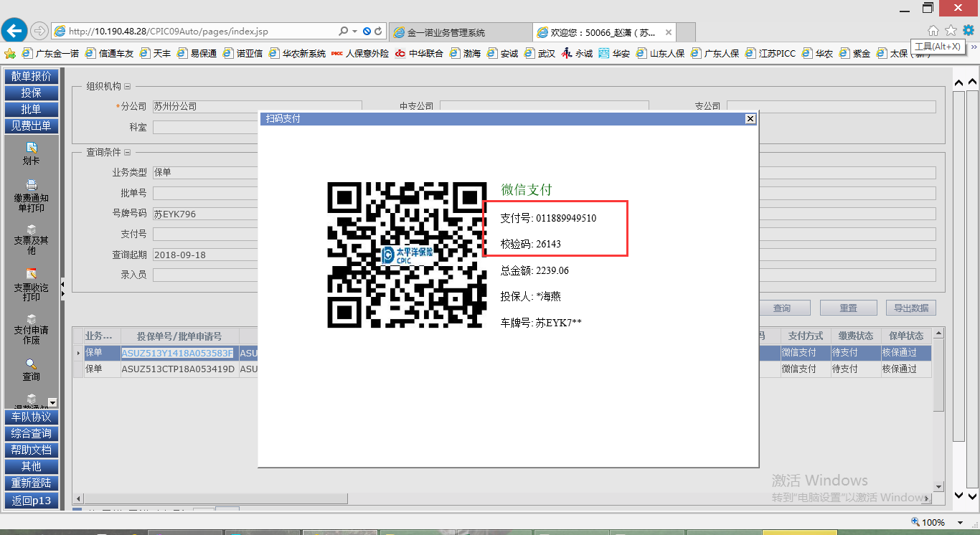Screen dimensions: 980x535
Task: Open the Tools gear icon
Action: (969, 31)
